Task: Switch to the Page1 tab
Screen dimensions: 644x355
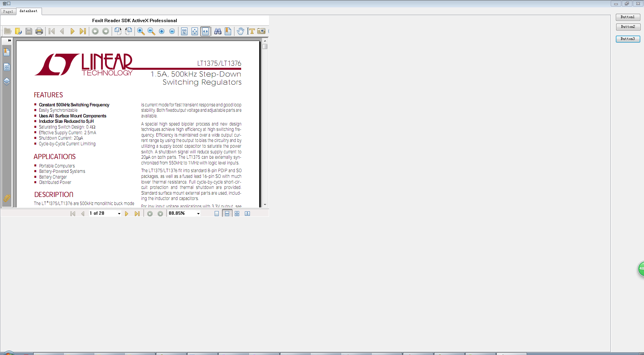Action: pyautogui.click(x=8, y=11)
